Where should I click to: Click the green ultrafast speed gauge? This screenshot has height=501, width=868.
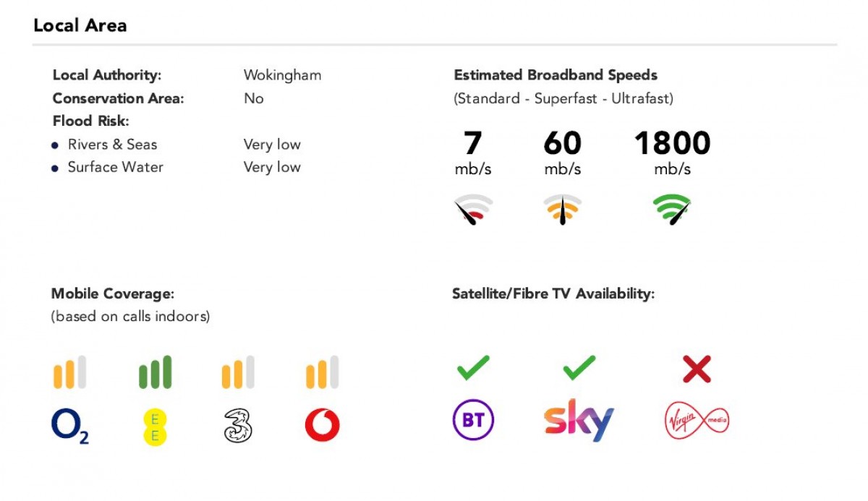pos(672,210)
